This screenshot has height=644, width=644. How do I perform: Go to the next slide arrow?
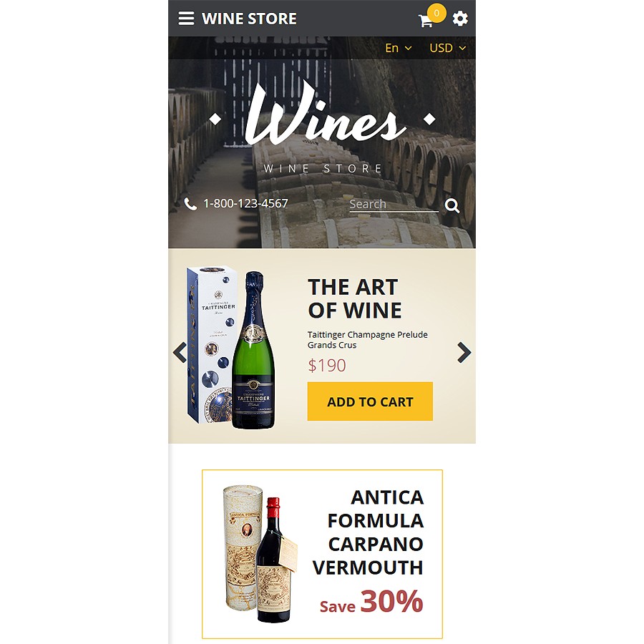pyautogui.click(x=464, y=352)
